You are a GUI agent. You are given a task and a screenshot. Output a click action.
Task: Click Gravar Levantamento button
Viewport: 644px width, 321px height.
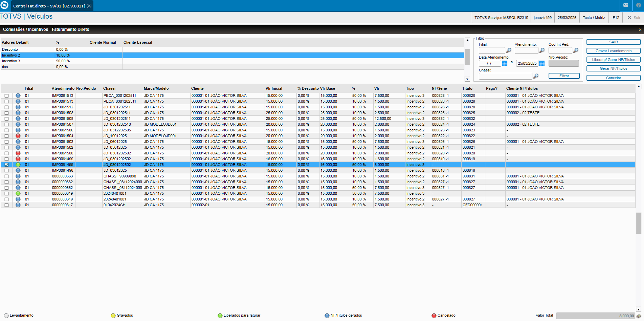point(614,51)
